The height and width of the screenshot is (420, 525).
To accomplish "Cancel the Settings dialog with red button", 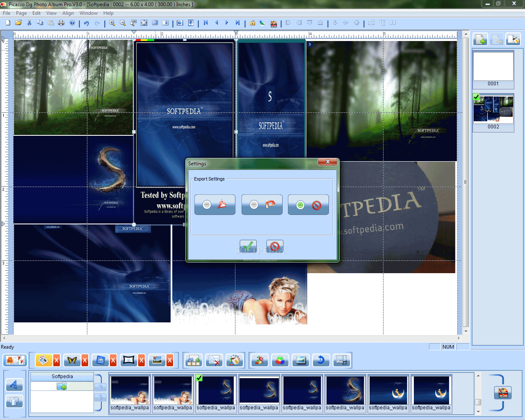I will click(275, 247).
